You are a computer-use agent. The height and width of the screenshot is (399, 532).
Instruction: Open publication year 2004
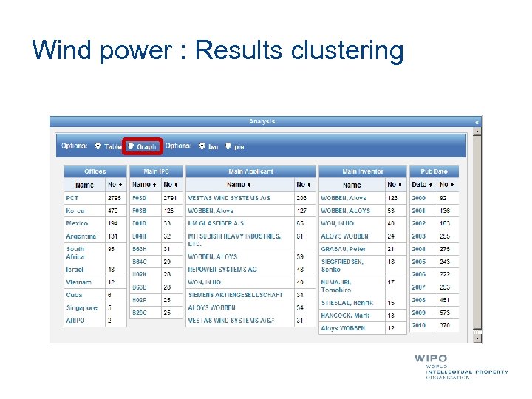coord(418,249)
